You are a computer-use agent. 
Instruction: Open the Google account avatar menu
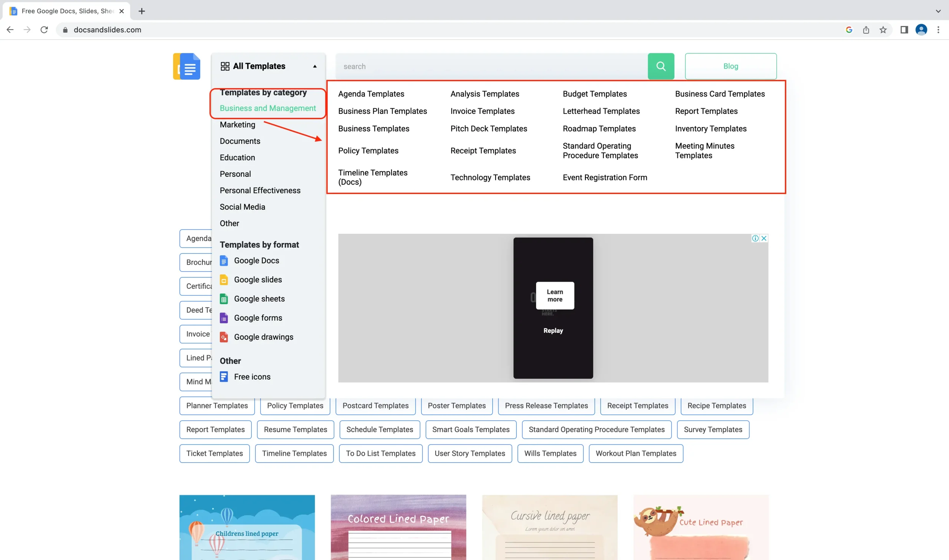pos(921,30)
